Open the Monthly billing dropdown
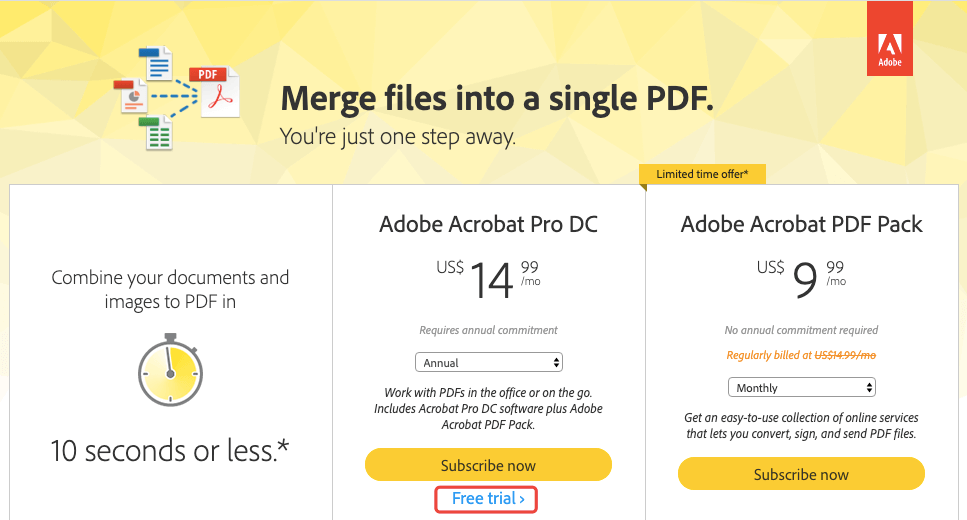Viewport: 967px width, 520px height. [801, 387]
